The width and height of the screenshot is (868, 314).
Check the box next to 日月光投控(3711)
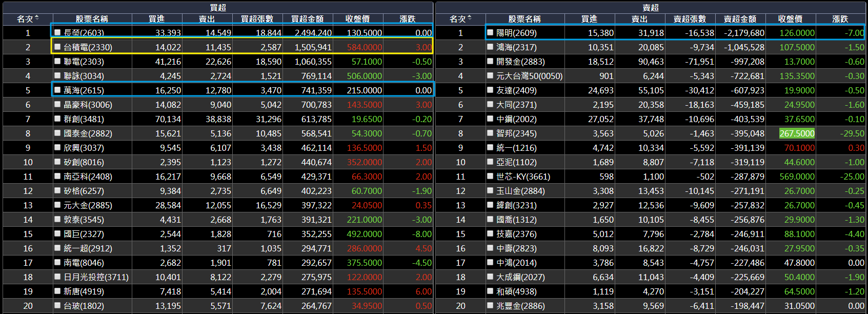(58, 277)
